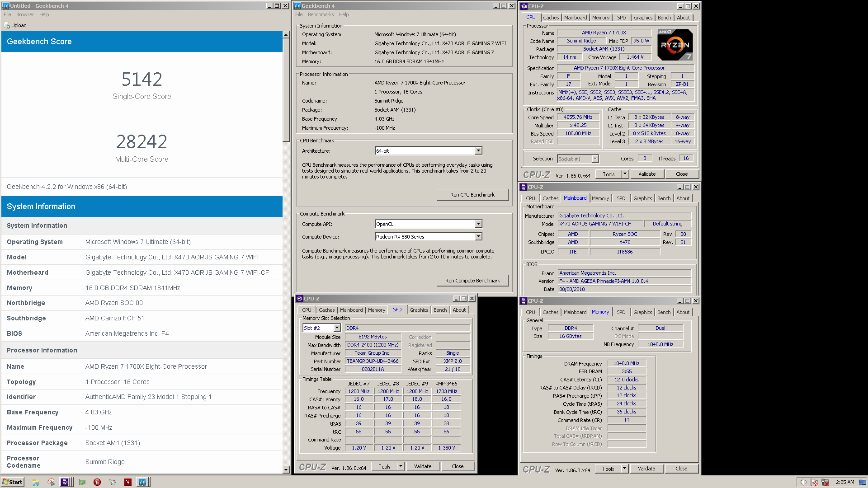
Task: Open Bench tab in CPU-Z SPD window
Action: (x=440, y=310)
